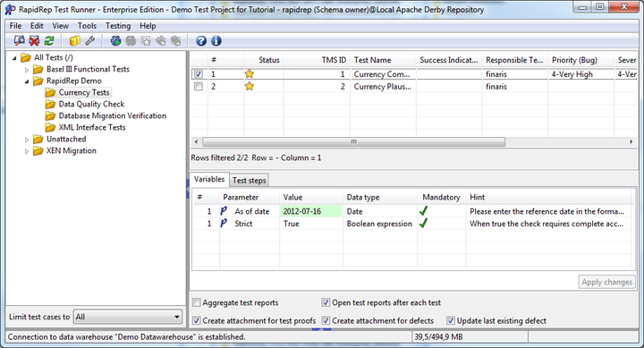Switch to the Test steps tab

(x=249, y=180)
